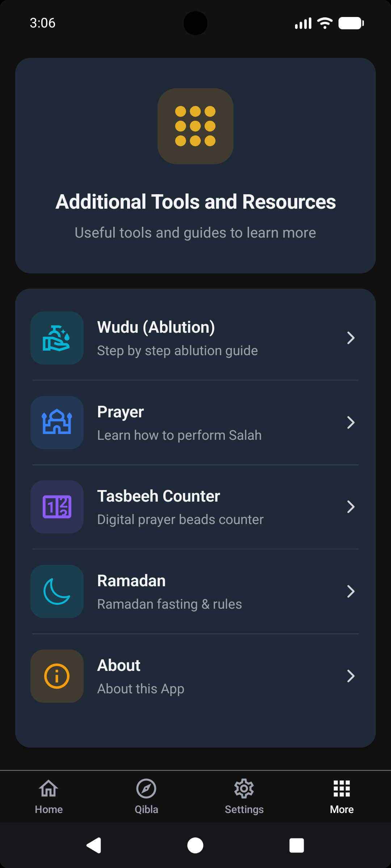Viewport: 391px width, 868px height.
Task: Open Ramadan fasting & rules entry
Action: [169, 604]
